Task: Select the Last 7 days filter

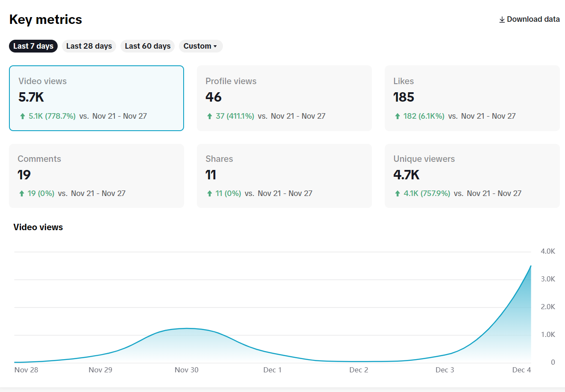Action: click(x=33, y=46)
